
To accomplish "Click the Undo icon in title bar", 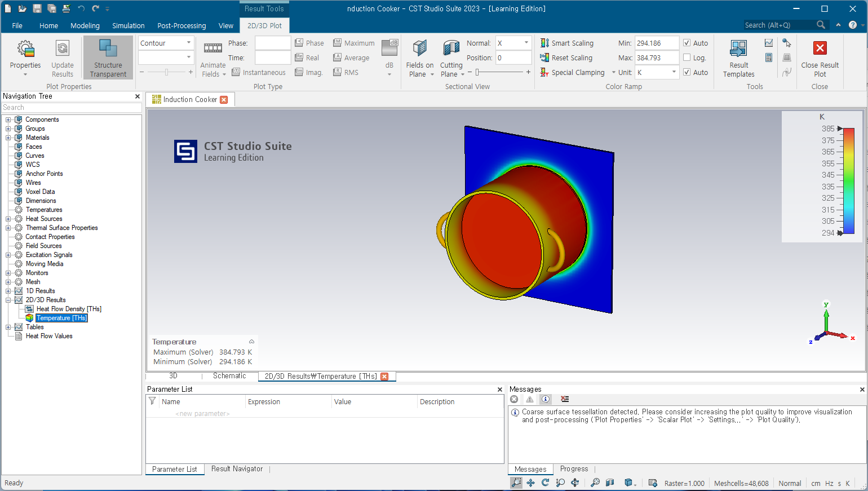I will [81, 8].
